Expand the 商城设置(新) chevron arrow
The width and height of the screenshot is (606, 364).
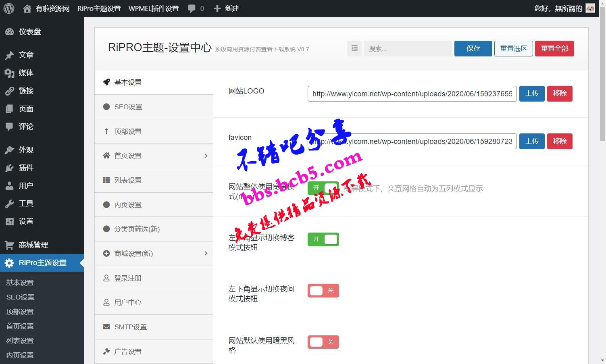point(206,254)
